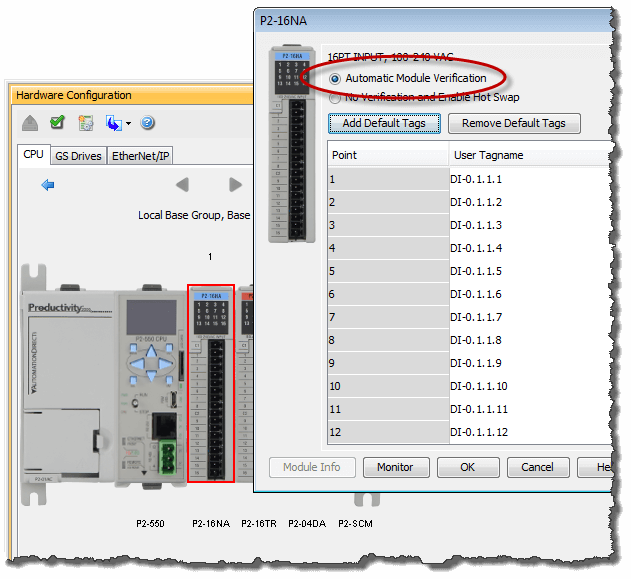Screen dimensions: 631x579
Task: Click the green checkmark verify icon
Action: [x=57, y=122]
